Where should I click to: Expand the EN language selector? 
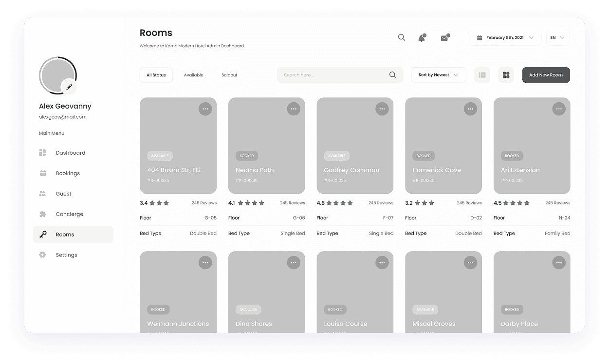click(557, 37)
